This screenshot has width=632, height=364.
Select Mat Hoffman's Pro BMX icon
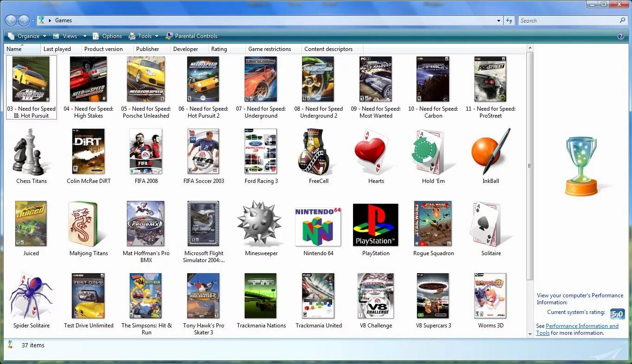click(146, 224)
